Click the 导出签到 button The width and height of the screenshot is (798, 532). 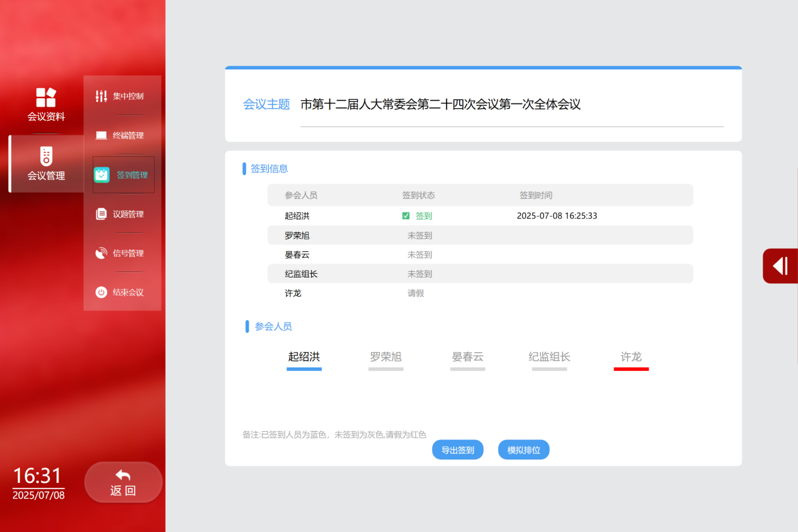click(x=458, y=450)
